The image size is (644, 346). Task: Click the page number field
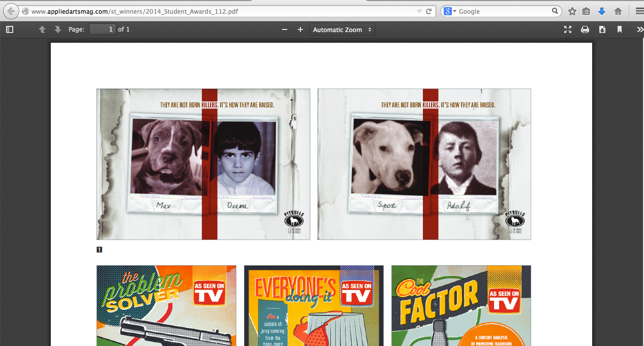[103, 30]
